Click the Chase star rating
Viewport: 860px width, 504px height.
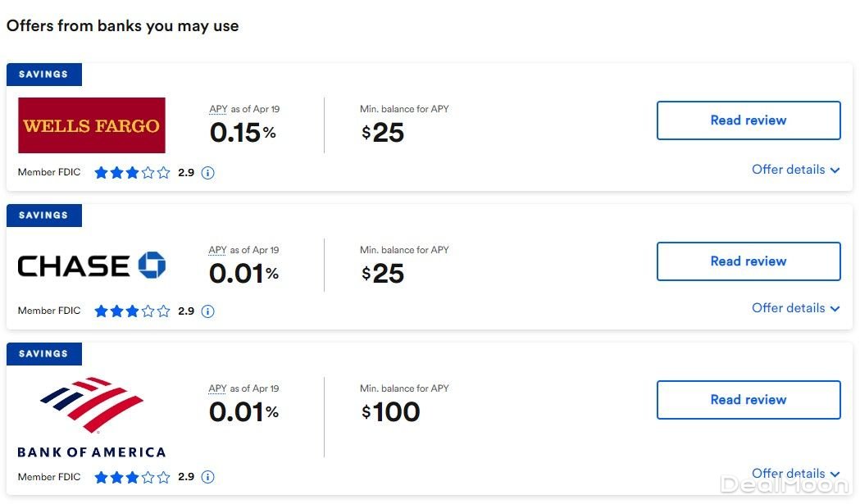pyautogui.click(x=132, y=311)
